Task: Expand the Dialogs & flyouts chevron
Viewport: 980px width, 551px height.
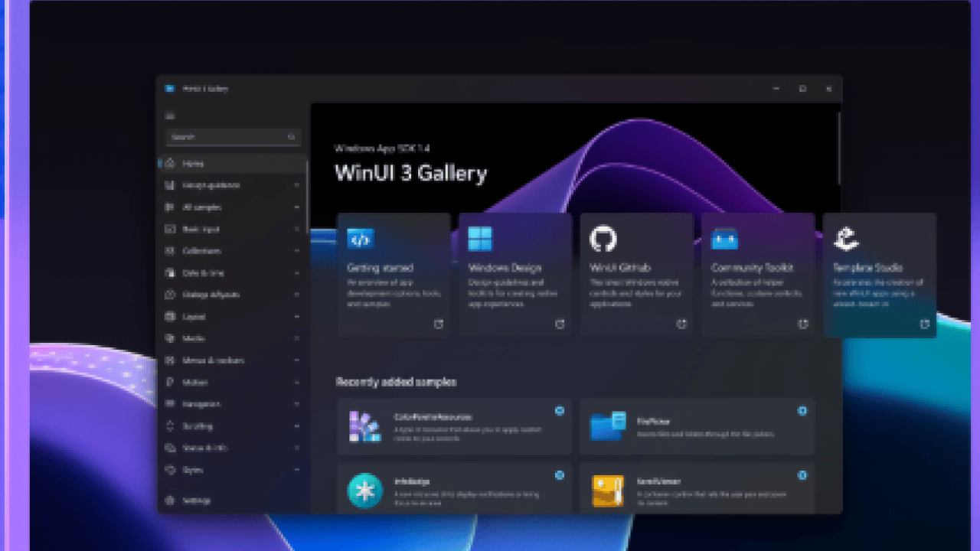Action: [x=296, y=295]
